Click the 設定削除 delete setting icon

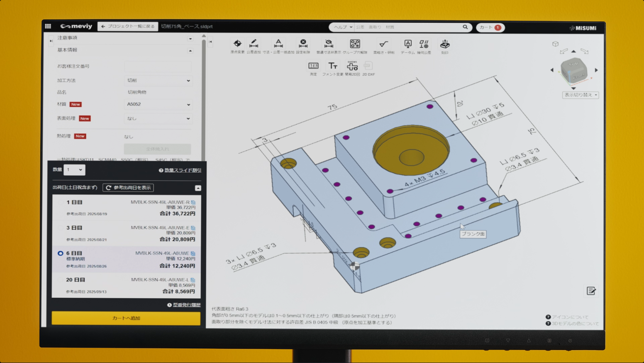[x=303, y=44]
